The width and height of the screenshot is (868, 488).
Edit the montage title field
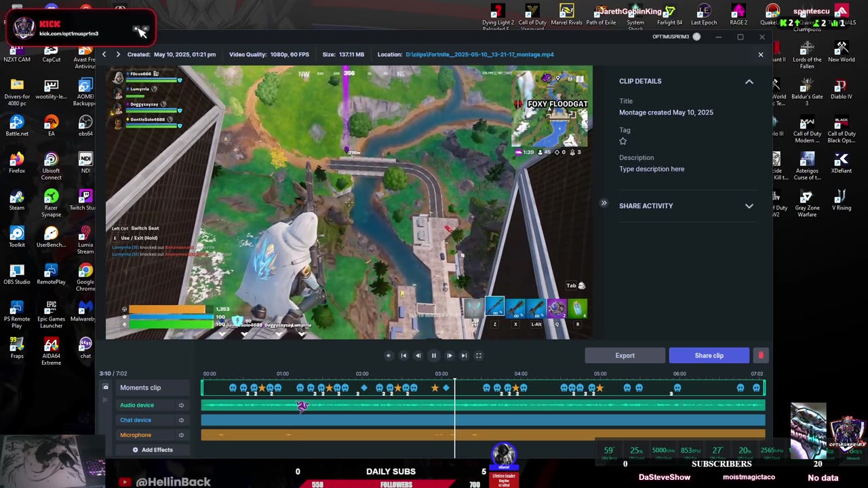coord(666,113)
